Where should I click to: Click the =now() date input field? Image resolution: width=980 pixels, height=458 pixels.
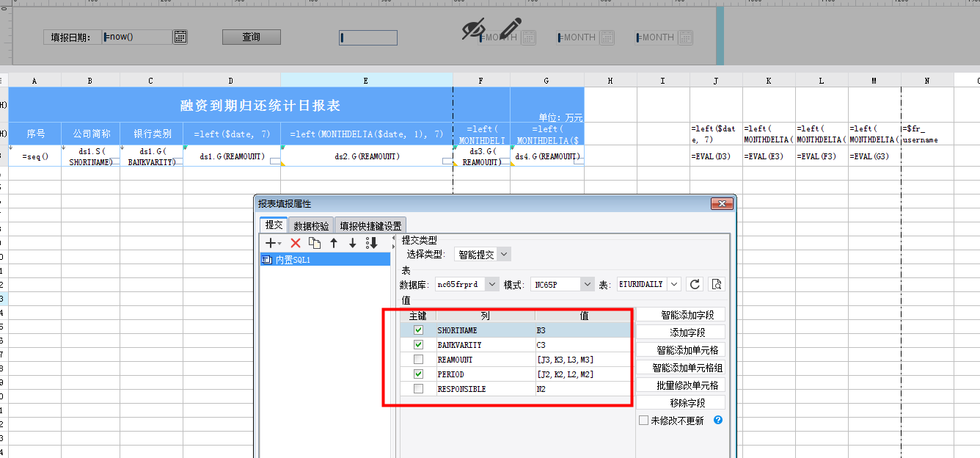click(x=137, y=37)
